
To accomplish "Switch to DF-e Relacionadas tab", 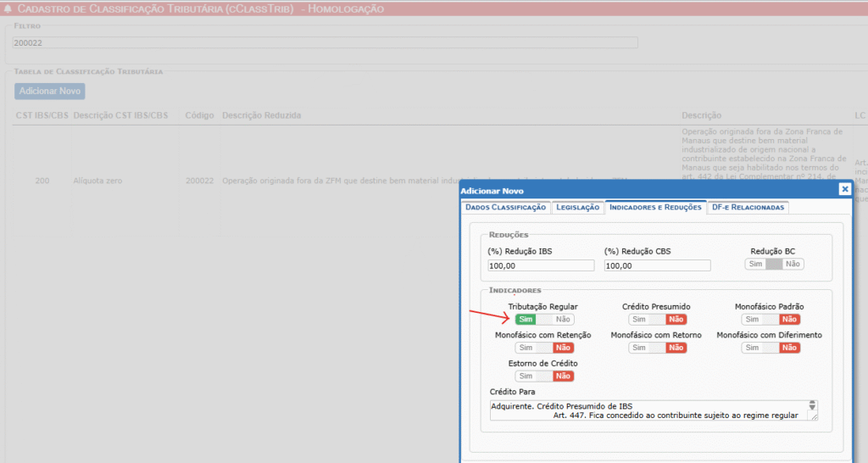I will point(749,208).
